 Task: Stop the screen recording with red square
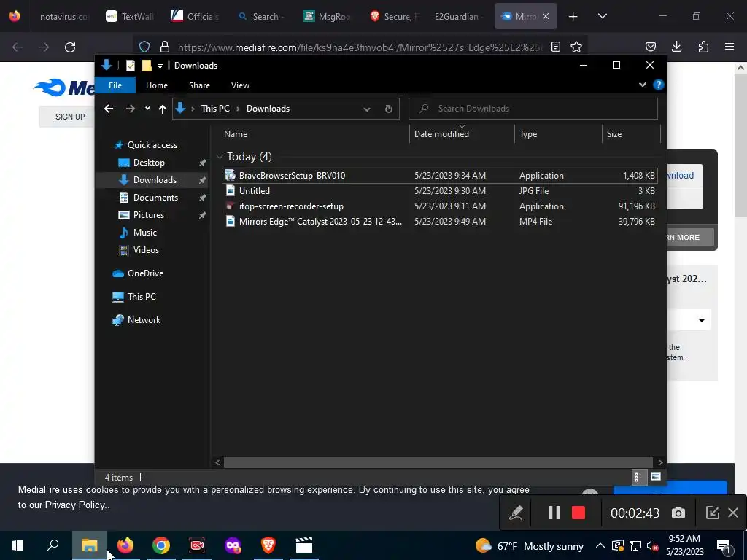point(578,513)
